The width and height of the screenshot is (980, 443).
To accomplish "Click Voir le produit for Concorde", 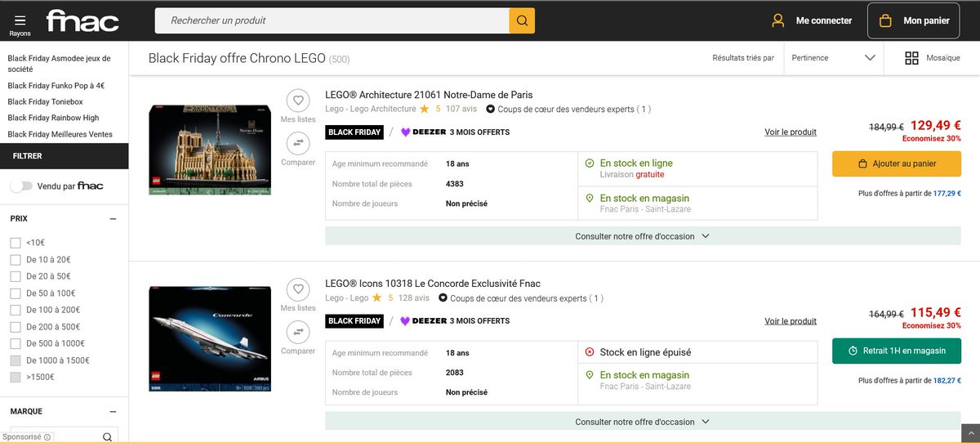I will [x=791, y=321].
